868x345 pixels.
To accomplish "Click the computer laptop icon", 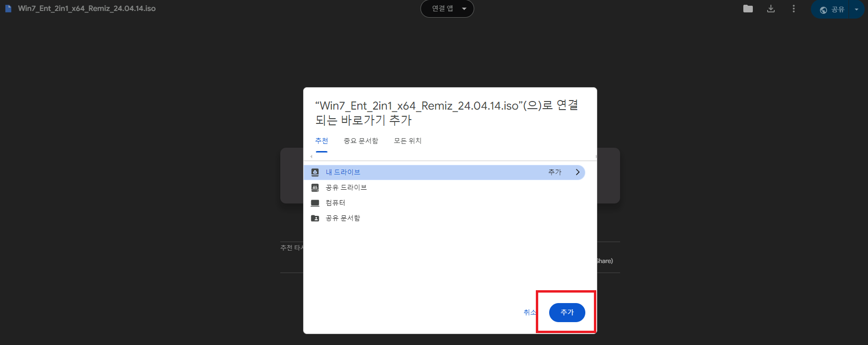I will [315, 203].
